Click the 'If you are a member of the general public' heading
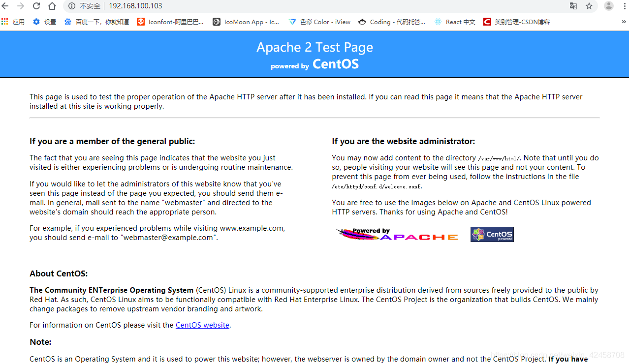This screenshot has width=629, height=364. click(x=112, y=142)
